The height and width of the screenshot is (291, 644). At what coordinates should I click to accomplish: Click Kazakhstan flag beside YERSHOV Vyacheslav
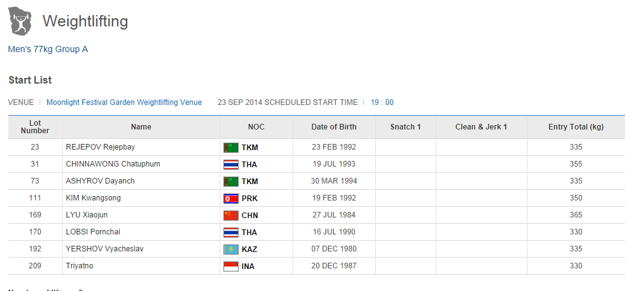tap(231, 250)
